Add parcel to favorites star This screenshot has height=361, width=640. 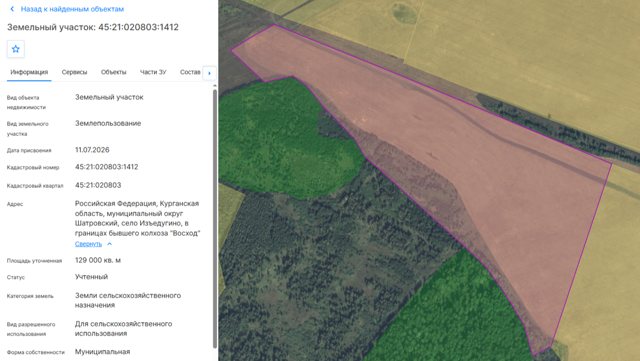coord(16,49)
